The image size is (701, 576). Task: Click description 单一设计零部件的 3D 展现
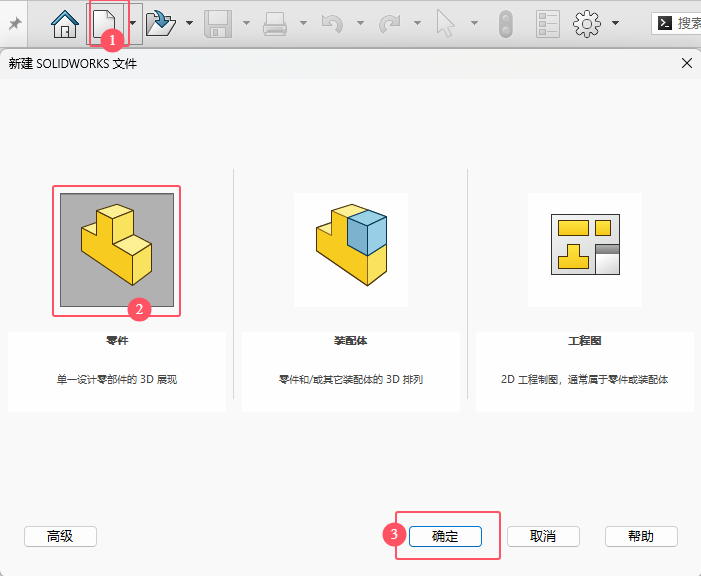[x=117, y=380]
